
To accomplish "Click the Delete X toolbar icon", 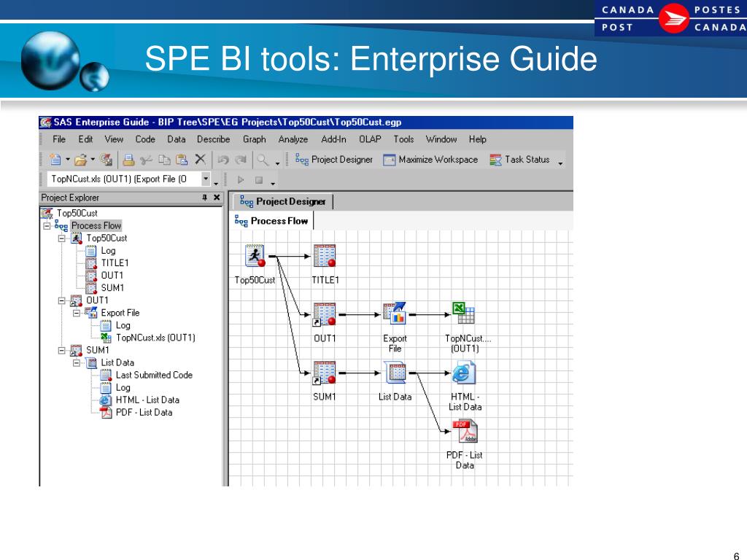I will click(201, 159).
